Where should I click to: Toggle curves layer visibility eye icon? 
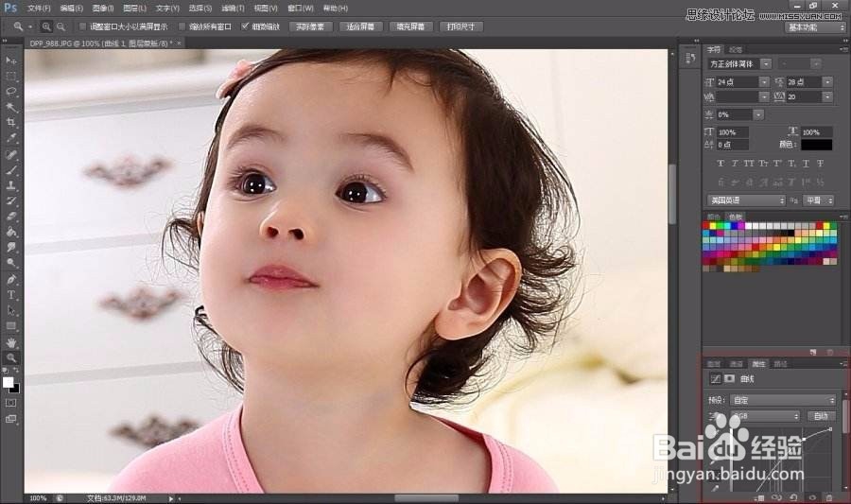coord(812,497)
